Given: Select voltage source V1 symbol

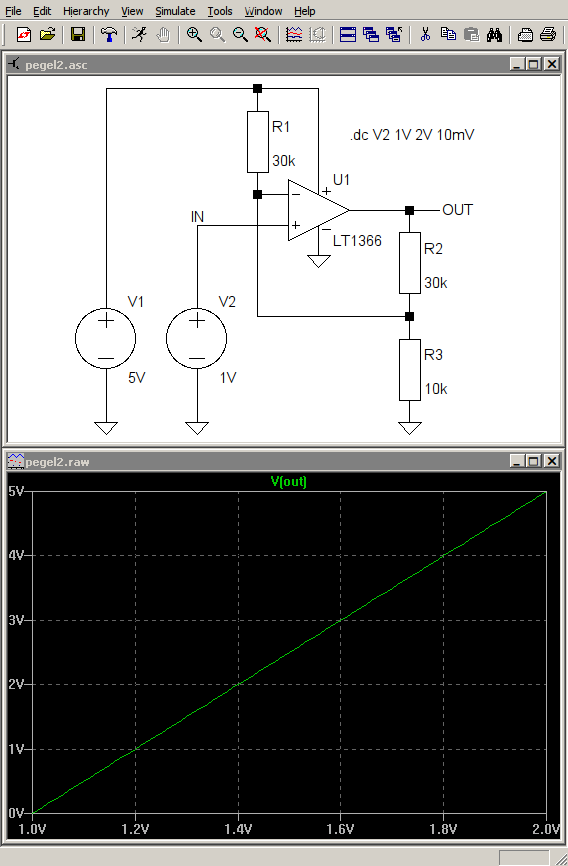Looking at the screenshot, I should point(106,339).
